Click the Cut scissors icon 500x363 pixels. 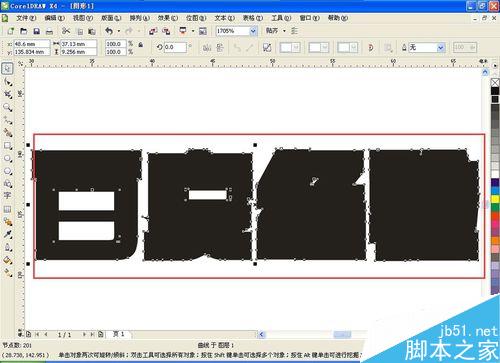tap(66, 31)
